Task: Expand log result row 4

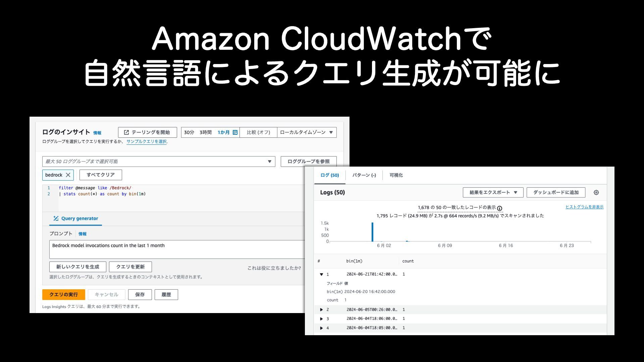Action: 321,328
